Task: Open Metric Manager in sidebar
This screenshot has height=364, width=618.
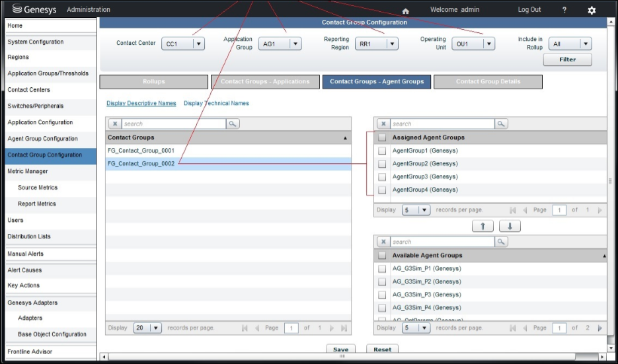Action: tap(28, 171)
